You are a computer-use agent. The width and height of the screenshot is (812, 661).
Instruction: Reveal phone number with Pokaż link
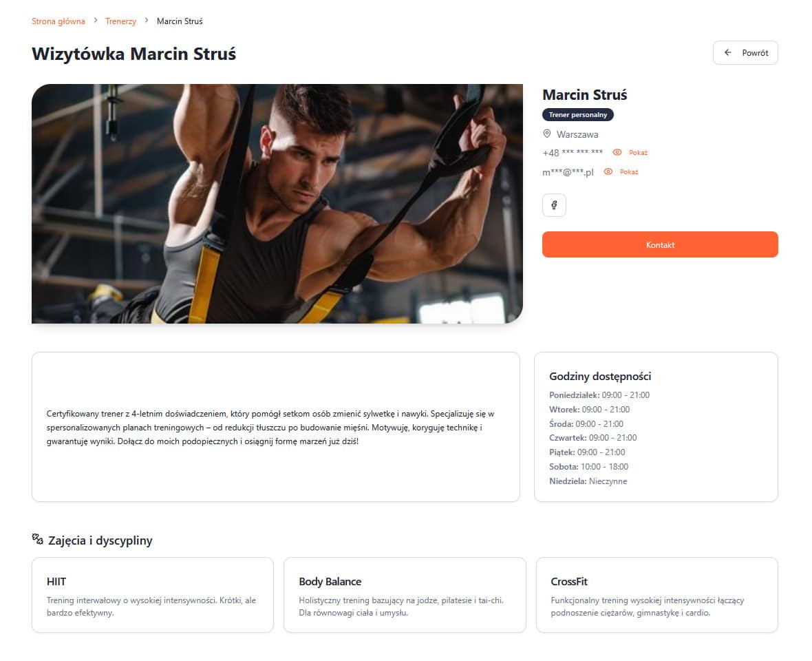coord(638,152)
